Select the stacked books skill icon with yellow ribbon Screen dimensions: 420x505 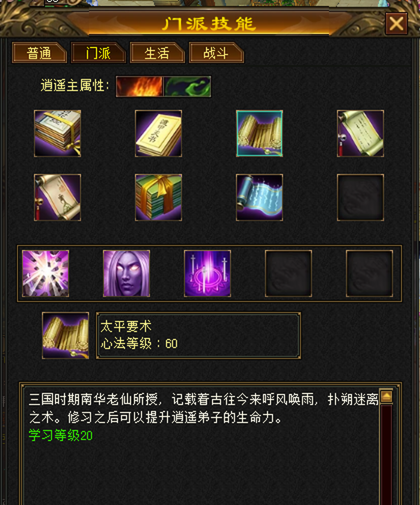tap(58, 134)
